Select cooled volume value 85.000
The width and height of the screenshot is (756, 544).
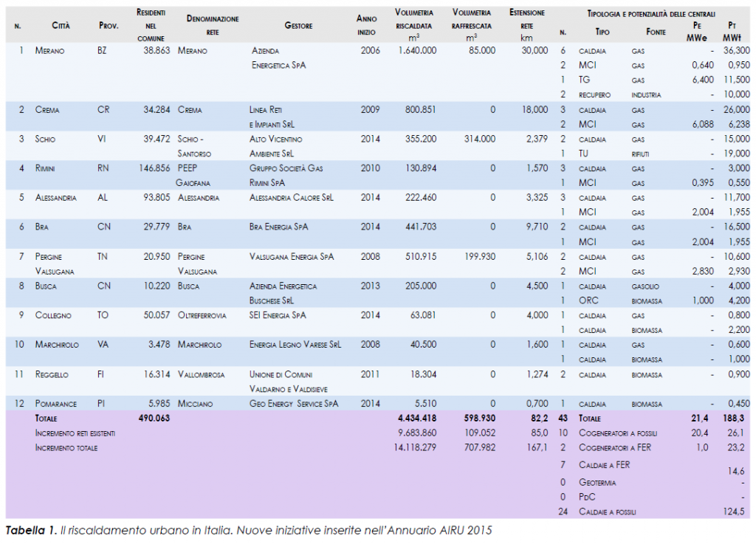click(x=482, y=50)
